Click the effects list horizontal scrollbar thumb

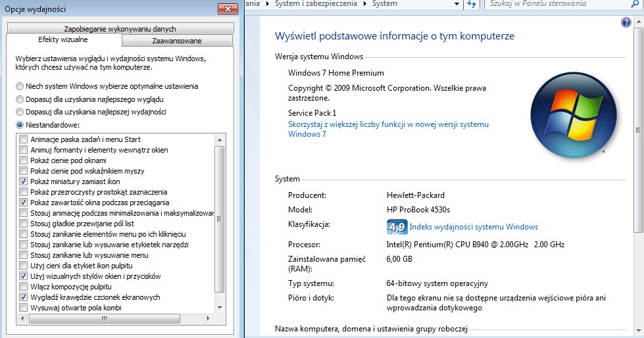click(105, 318)
